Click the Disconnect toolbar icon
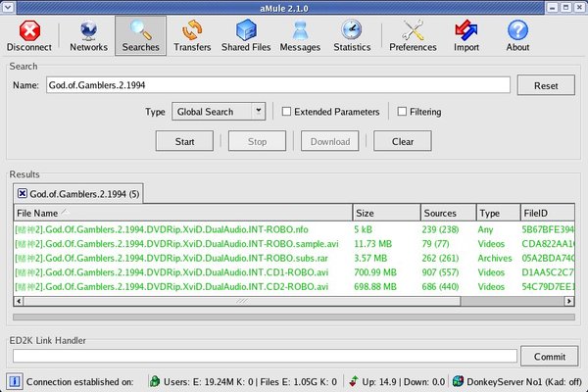 point(29,36)
